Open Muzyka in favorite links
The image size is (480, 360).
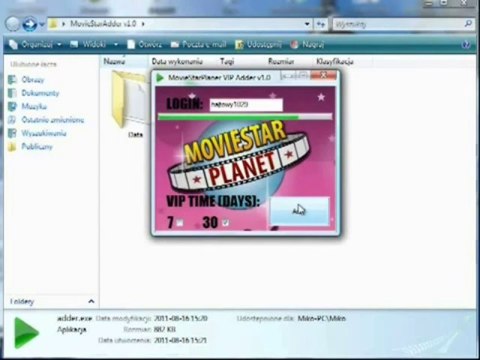pos(34,106)
